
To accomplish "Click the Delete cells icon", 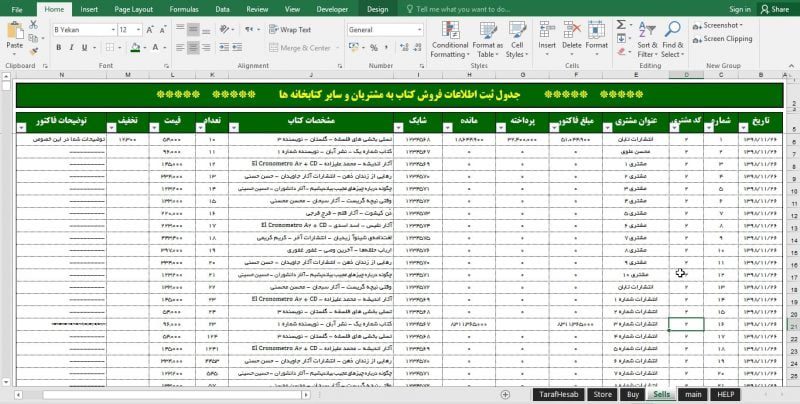I will [x=572, y=30].
